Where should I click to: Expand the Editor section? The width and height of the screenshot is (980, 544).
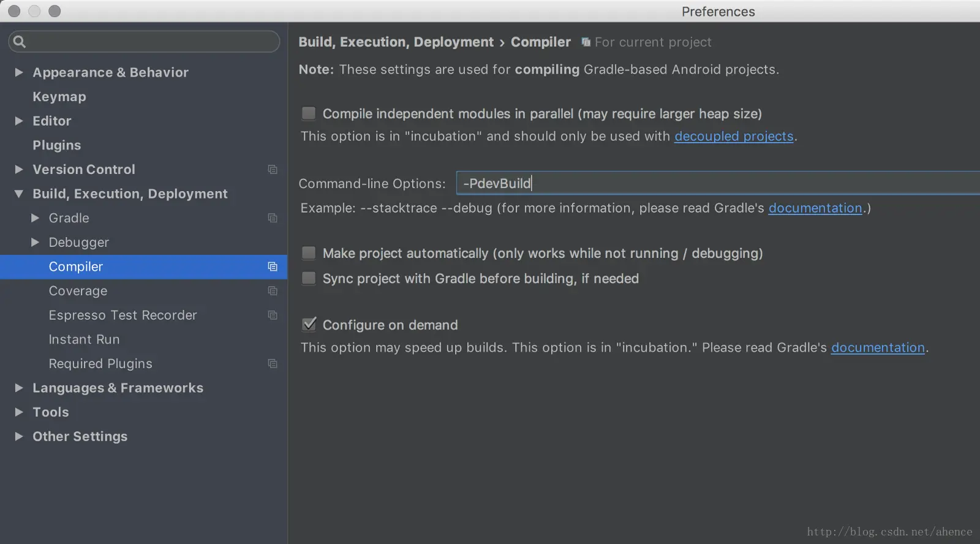[x=19, y=121]
